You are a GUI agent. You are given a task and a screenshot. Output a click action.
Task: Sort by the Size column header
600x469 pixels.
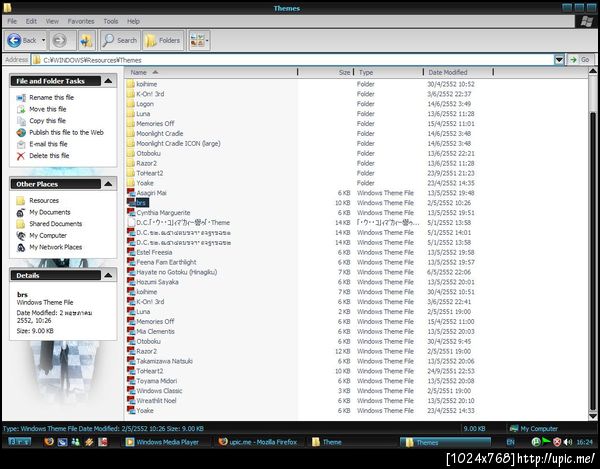point(325,72)
